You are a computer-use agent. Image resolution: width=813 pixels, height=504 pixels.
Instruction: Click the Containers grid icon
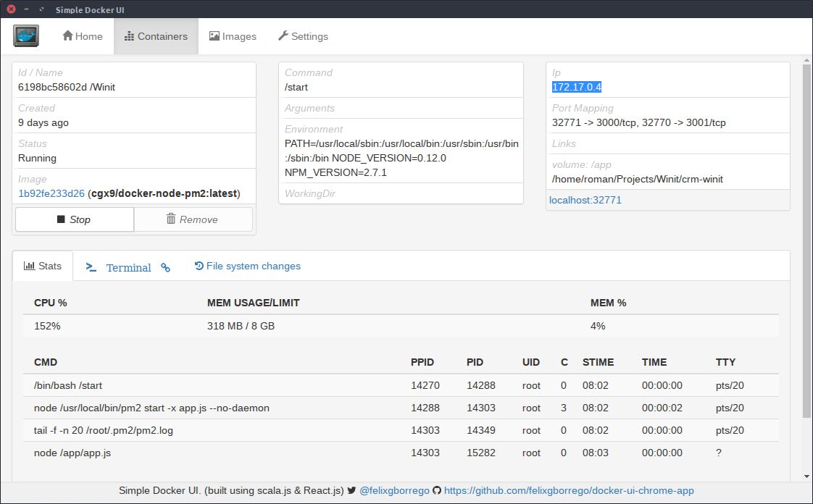coord(129,36)
